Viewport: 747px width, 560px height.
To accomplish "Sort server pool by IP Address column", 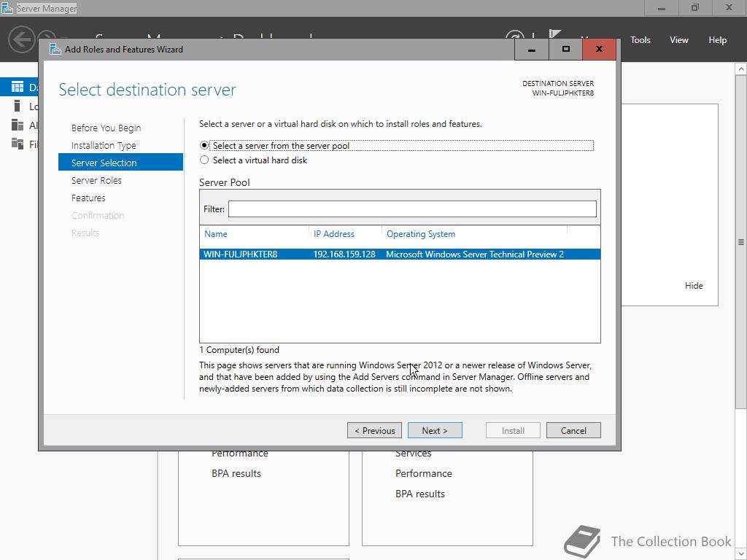I will [334, 234].
